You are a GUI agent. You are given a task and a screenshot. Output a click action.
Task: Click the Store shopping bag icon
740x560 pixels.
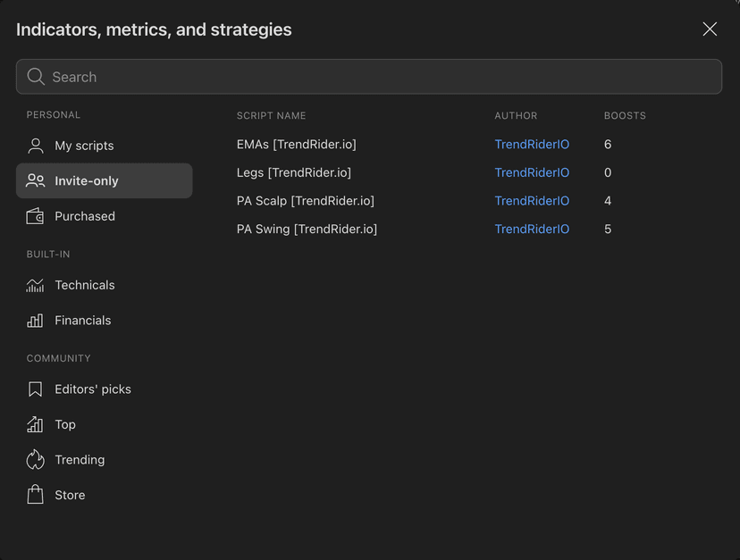point(36,495)
